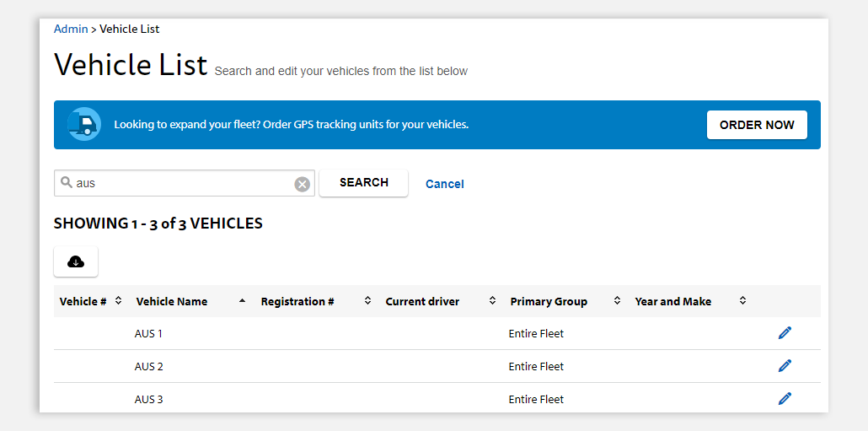Edit AUS 3 with the pencil icon
The image size is (868, 431).
point(785,398)
